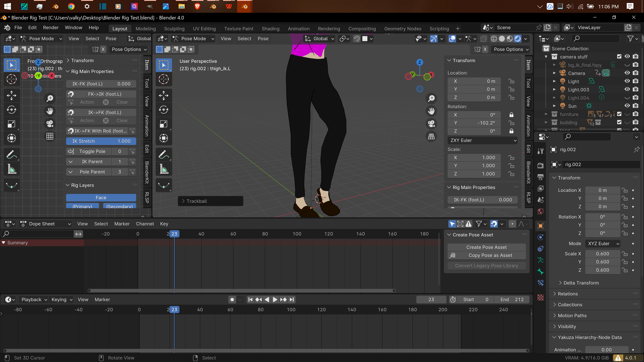Screen dimensions: 644x362
Task: Select the 3D Cursor tool in main viewport
Action: pyautogui.click(x=164, y=79)
